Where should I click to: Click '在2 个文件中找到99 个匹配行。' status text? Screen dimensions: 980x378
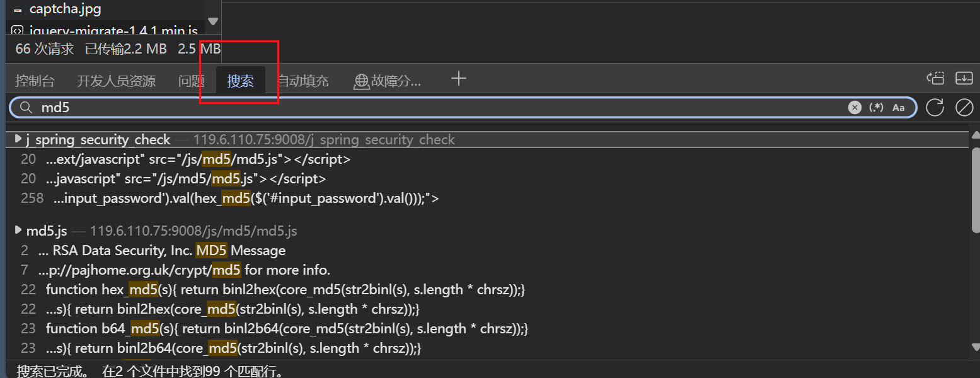click(x=193, y=370)
